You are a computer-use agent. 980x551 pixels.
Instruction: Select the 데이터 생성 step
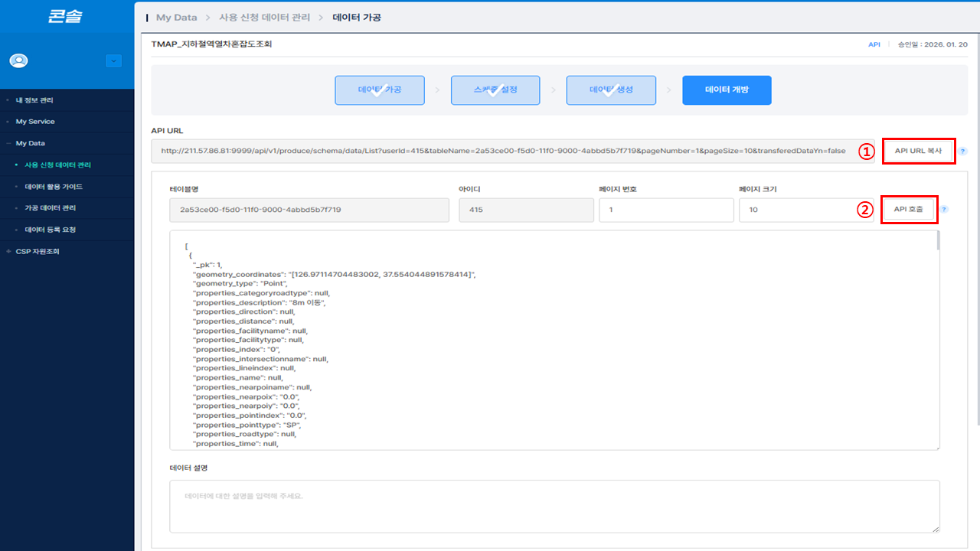(610, 90)
